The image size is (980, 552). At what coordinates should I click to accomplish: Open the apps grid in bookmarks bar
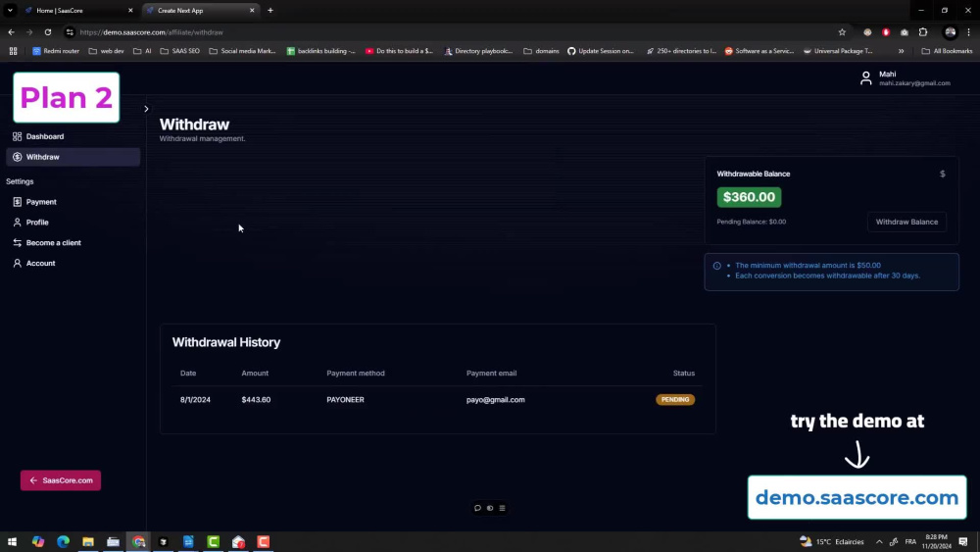click(x=13, y=51)
